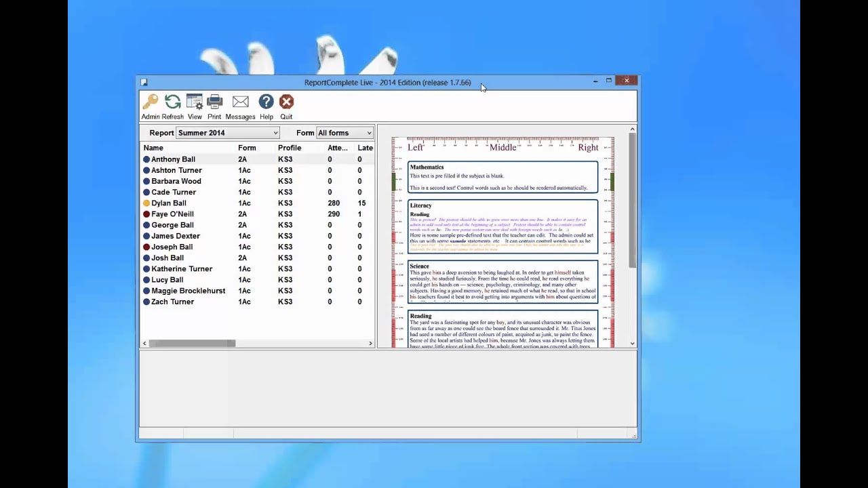Screen dimensions: 868x488
Task: Click the right arrow of the list scrollbar
Action: [x=370, y=344]
